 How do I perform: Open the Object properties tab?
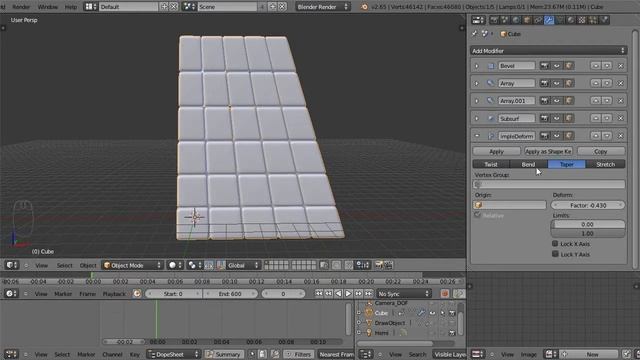click(x=527, y=20)
